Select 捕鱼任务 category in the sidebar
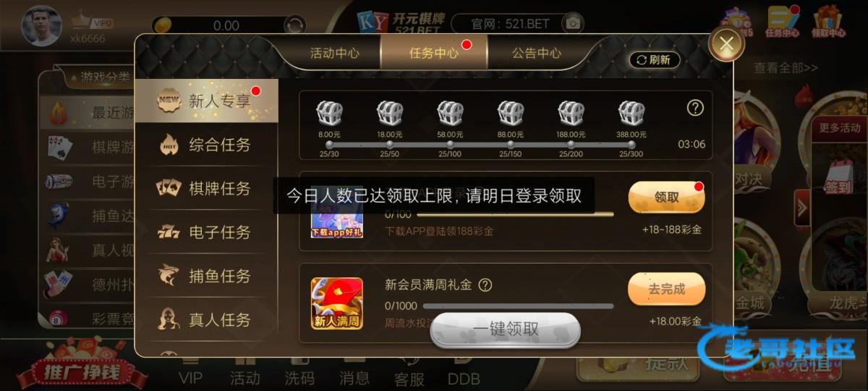 pos(206,276)
